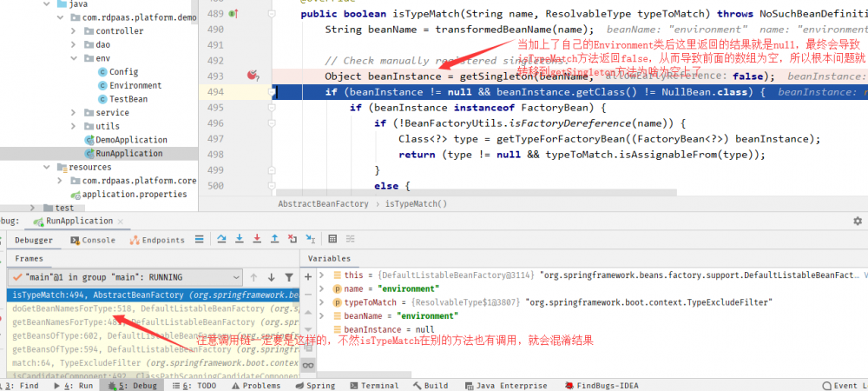Click isTypeMatch() in the breadcrumb bar

[416, 204]
